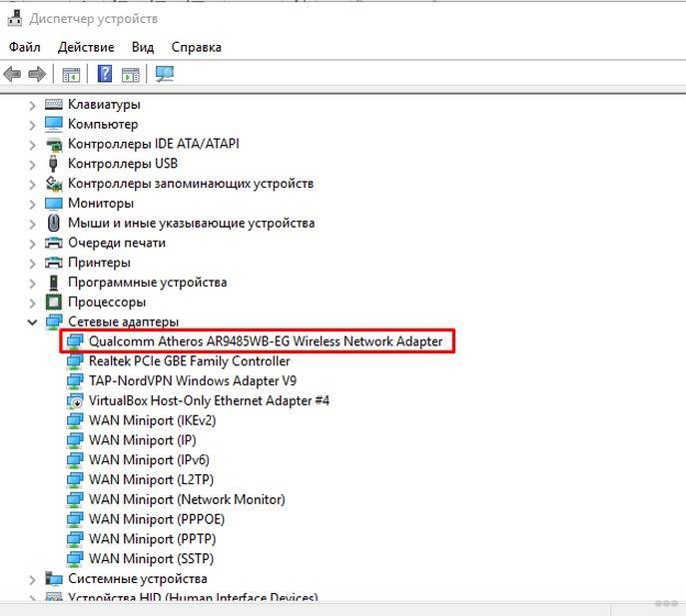Select WAN Miniport (PPPOE)
The height and width of the screenshot is (616, 686).
tap(157, 519)
